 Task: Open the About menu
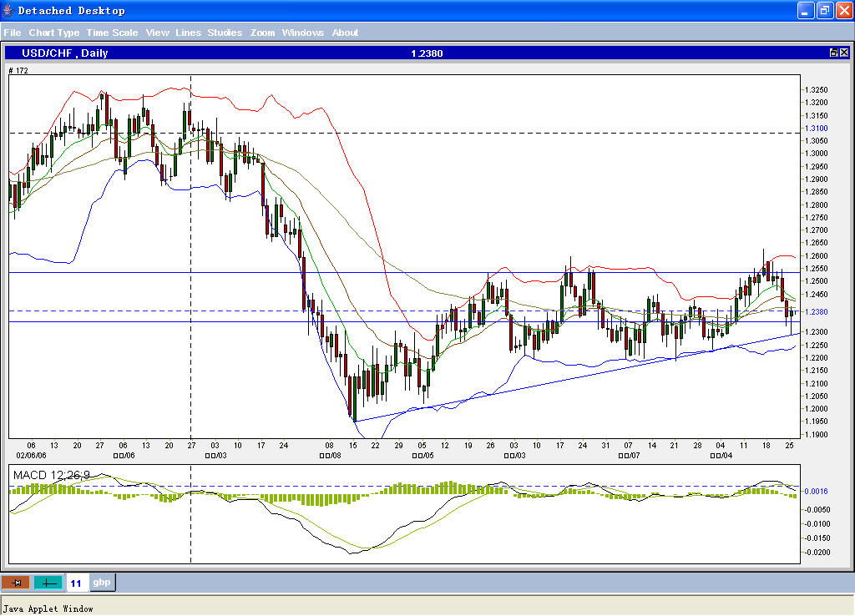[345, 33]
